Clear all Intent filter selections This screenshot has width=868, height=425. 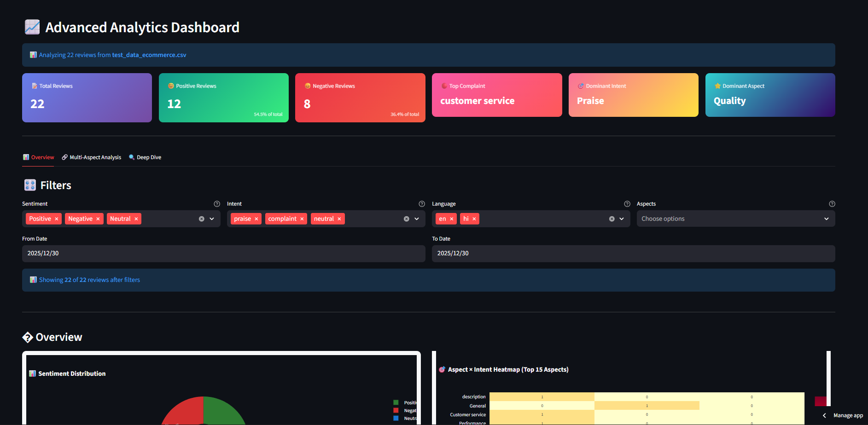click(406, 219)
